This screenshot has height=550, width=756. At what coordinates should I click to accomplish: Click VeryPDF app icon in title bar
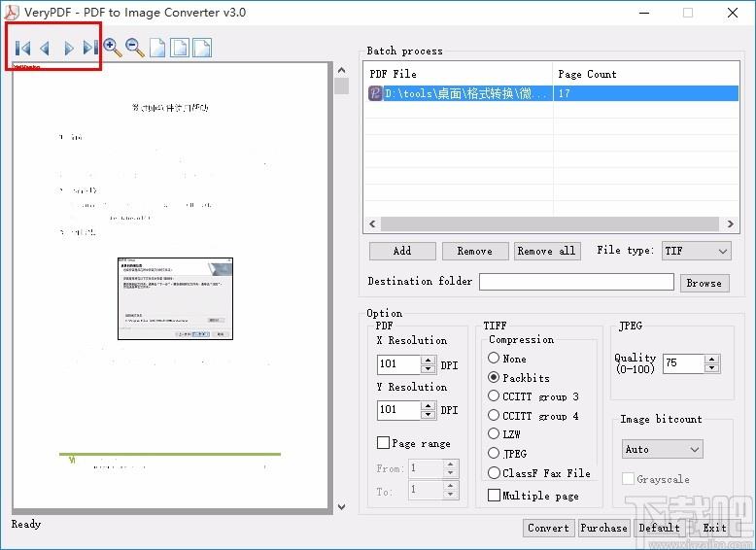[x=12, y=12]
